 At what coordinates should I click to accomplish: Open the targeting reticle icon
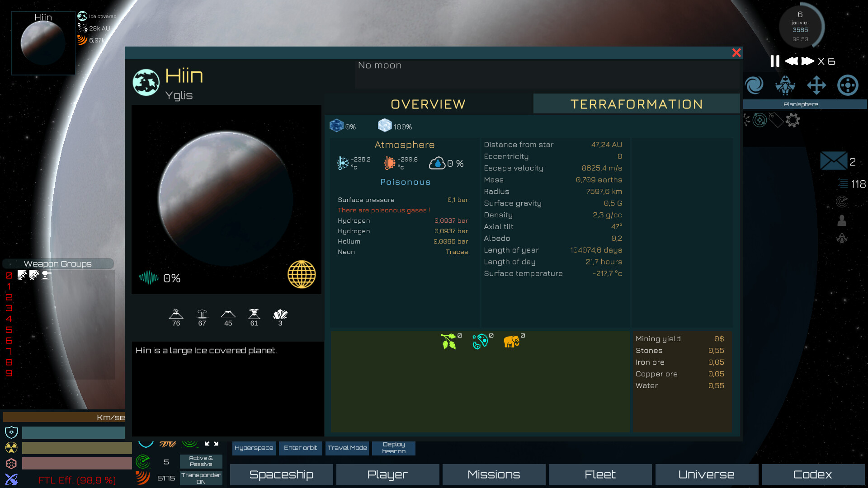coord(847,85)
